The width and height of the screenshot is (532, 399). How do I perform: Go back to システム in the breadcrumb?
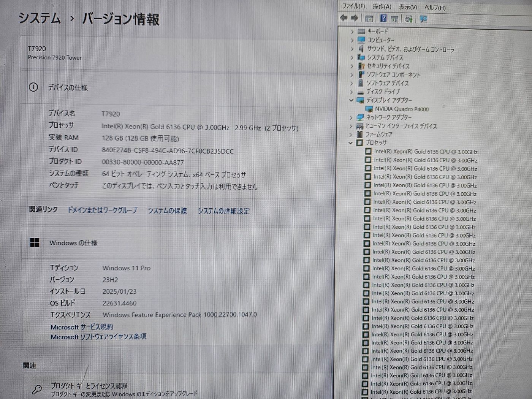tap(40, 18)
